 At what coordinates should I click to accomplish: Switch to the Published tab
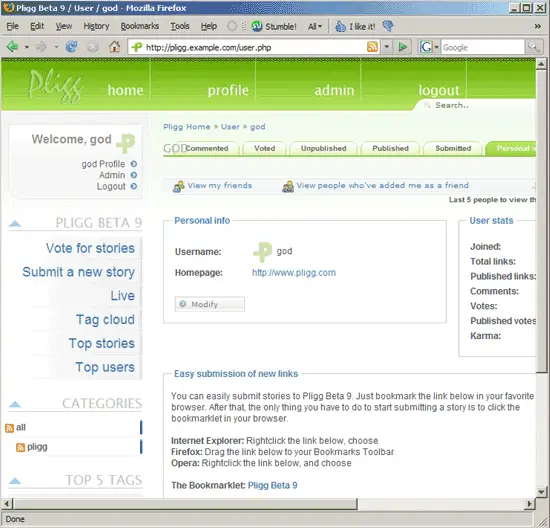(x=390, y=148)
